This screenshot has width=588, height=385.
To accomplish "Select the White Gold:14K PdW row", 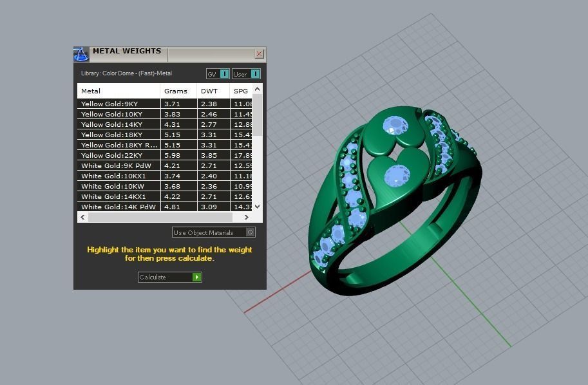I will pos(165,207).
